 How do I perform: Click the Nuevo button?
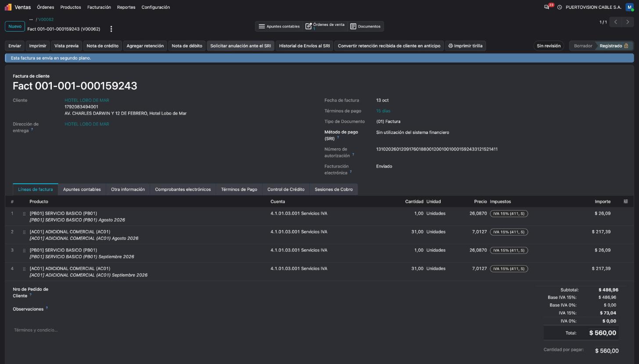pyautogui.click(x=15, y=26)
